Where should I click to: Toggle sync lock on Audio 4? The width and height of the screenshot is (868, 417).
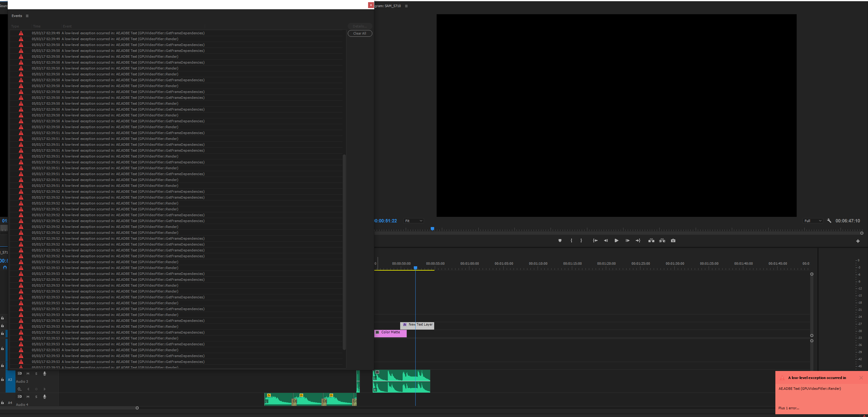tap(19, 397)
